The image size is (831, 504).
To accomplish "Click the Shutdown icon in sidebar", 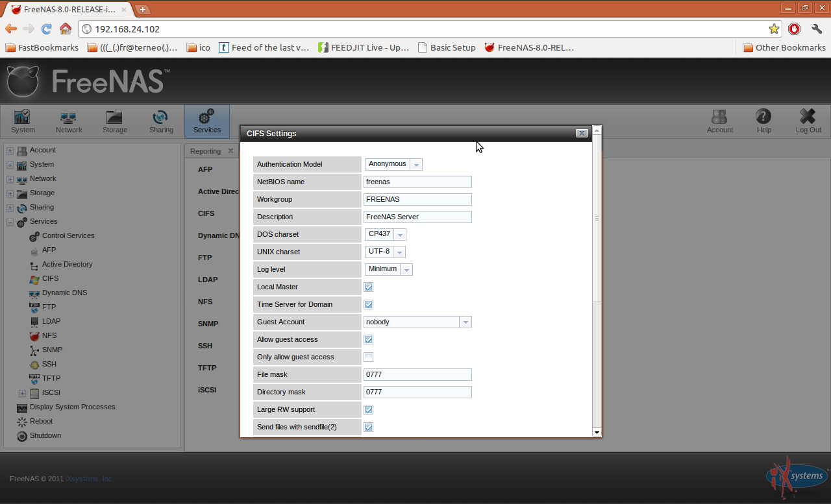I will (45, 435).
